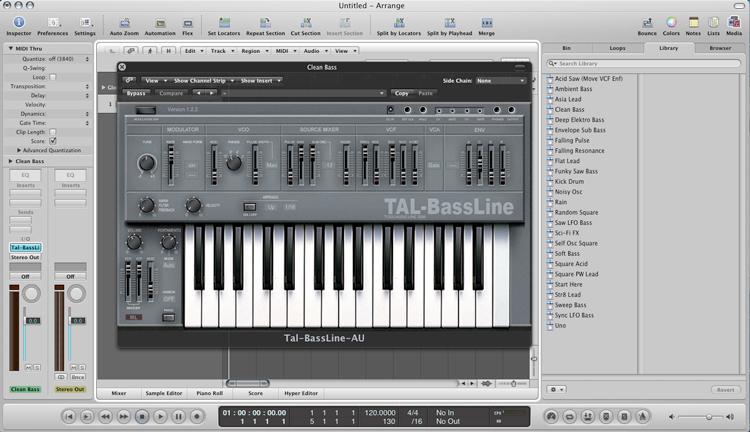
Task: Toggle automation Off on Stereo Out strip
Action: click(x=70, y=277)
